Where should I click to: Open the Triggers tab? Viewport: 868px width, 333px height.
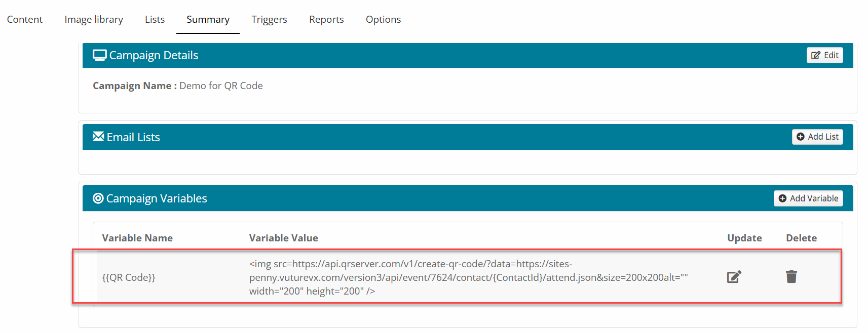[x=269, y=19]
